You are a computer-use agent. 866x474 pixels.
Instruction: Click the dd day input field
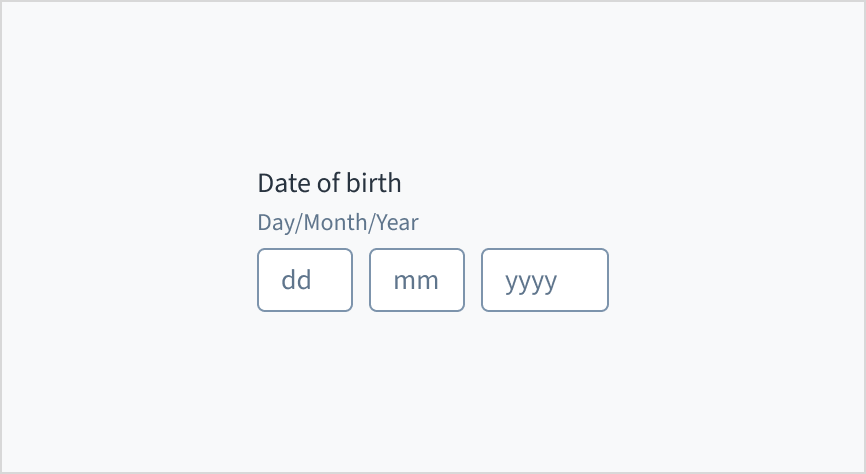[305, 280]
